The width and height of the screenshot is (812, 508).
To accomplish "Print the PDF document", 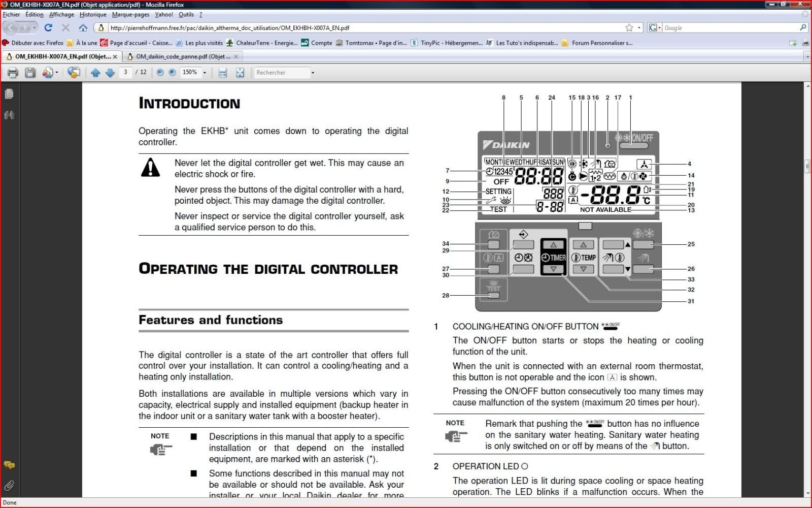I will tap(13, 73).
